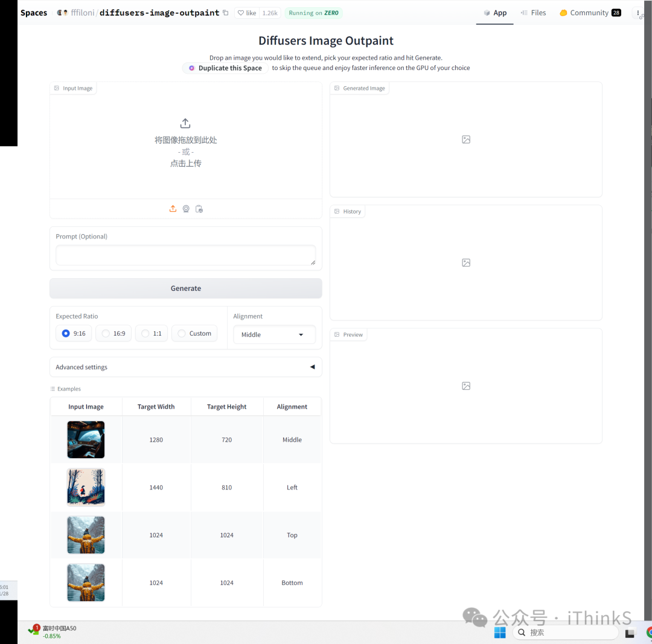The image size is (652, 644).
Task: Click the 1280 target width cell
Action: 156,440
